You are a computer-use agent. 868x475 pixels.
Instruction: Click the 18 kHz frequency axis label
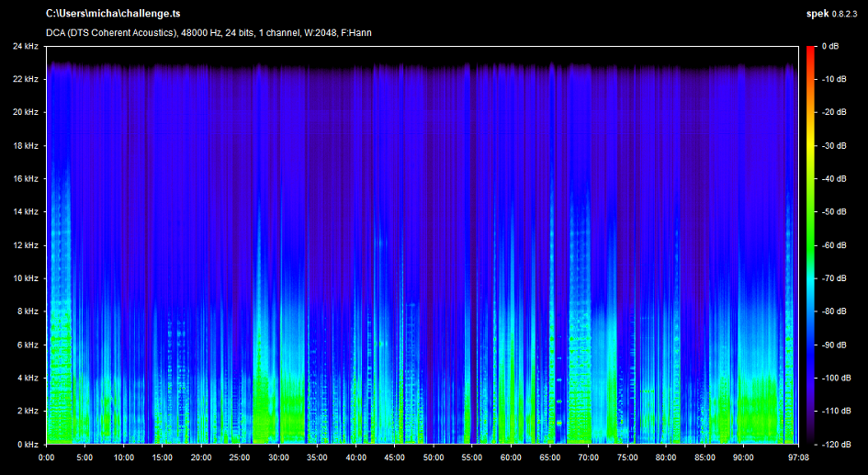(x=25, y=145)
